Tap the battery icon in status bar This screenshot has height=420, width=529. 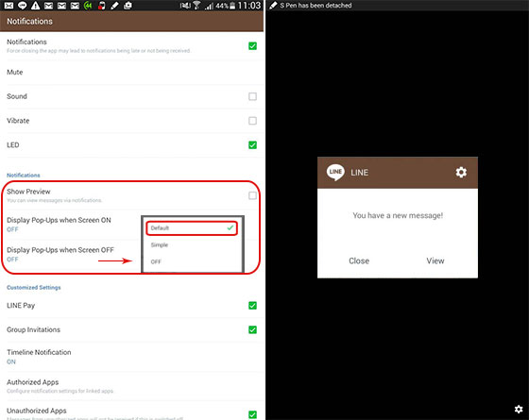pos(232,6)
